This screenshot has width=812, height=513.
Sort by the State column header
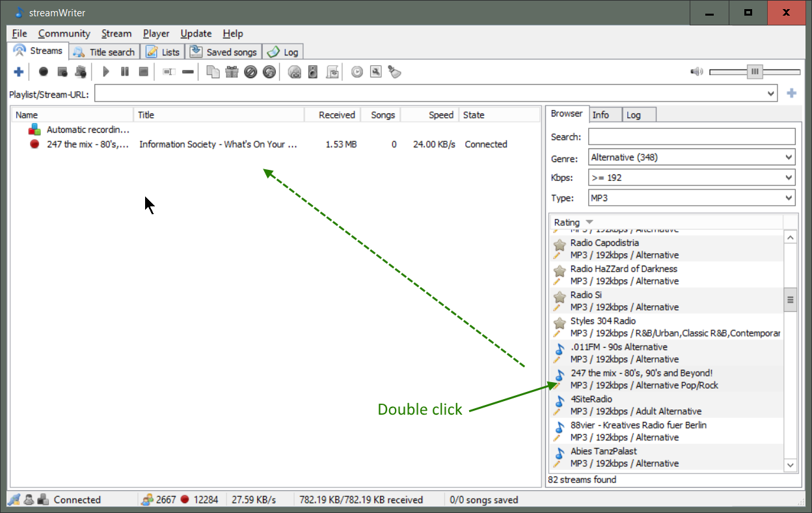click(x=499, y=115)
